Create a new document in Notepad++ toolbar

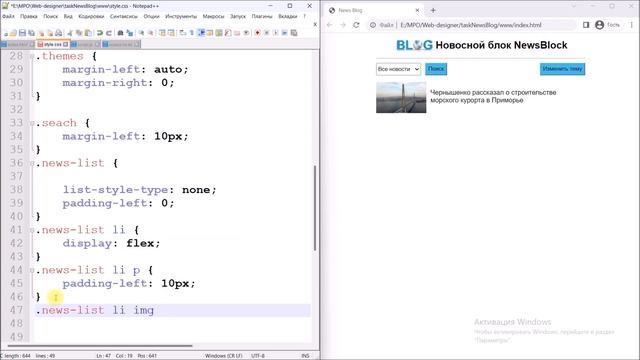point(6,33)
